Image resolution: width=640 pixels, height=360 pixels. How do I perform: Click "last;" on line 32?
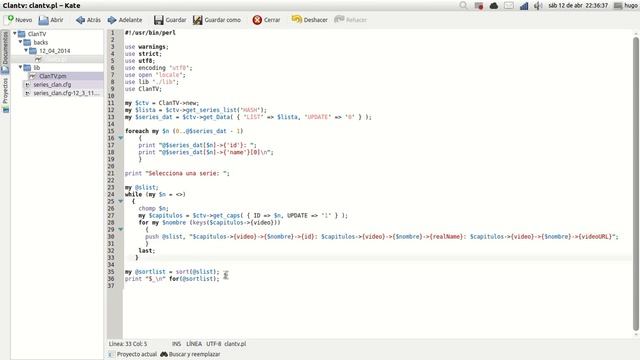point(147,251)
